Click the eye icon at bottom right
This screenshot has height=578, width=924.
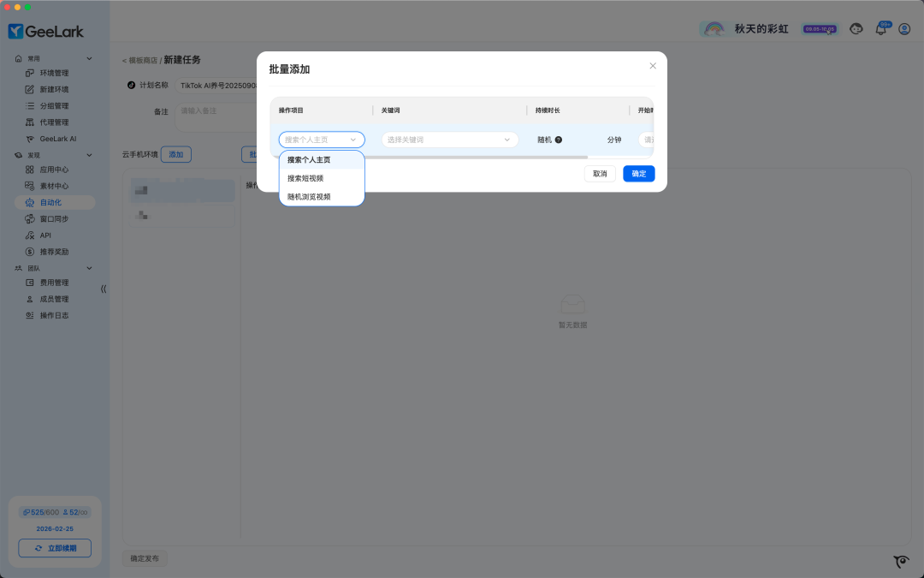pyautogui.click(x=901, y=561)
